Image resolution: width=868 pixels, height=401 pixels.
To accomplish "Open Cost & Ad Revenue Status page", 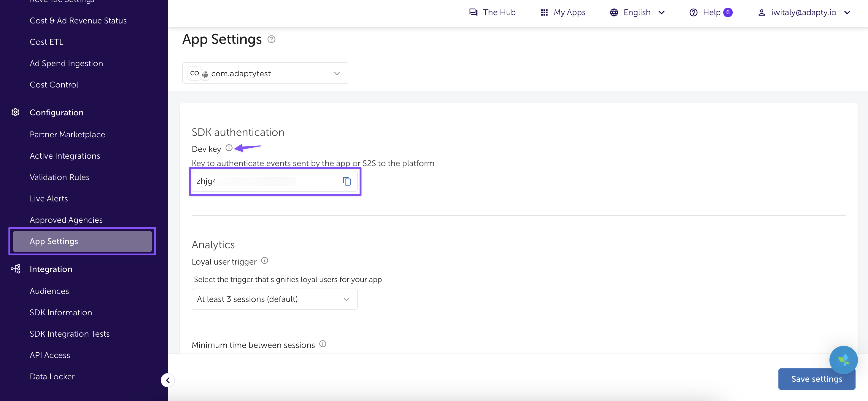I will [78, 20].
